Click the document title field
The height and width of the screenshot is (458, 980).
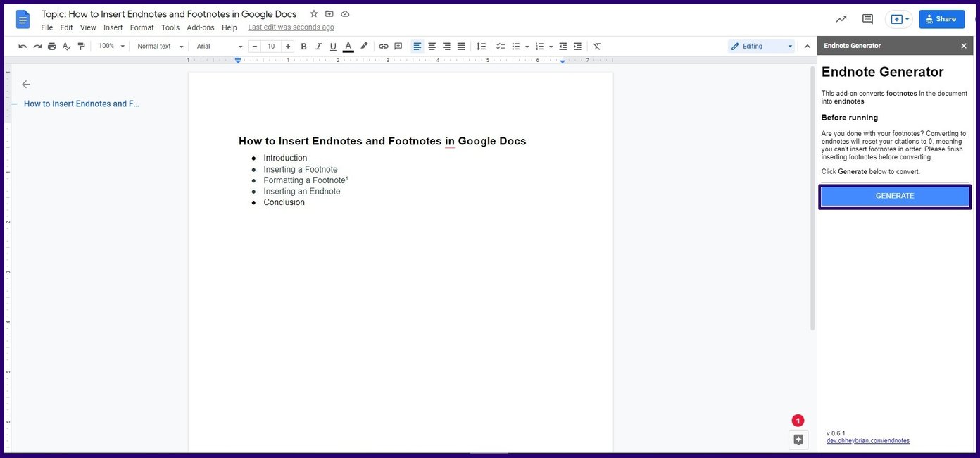(169, 13)
